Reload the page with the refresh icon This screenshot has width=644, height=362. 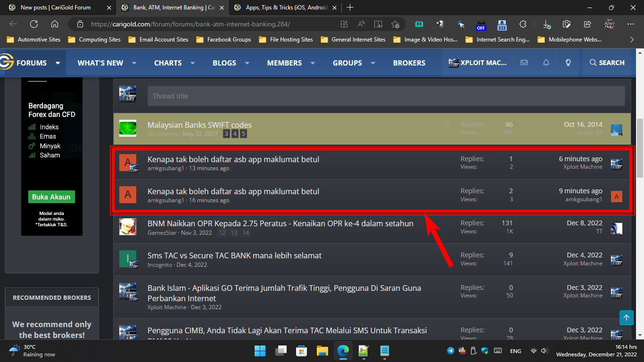click(x=34, y=24)
